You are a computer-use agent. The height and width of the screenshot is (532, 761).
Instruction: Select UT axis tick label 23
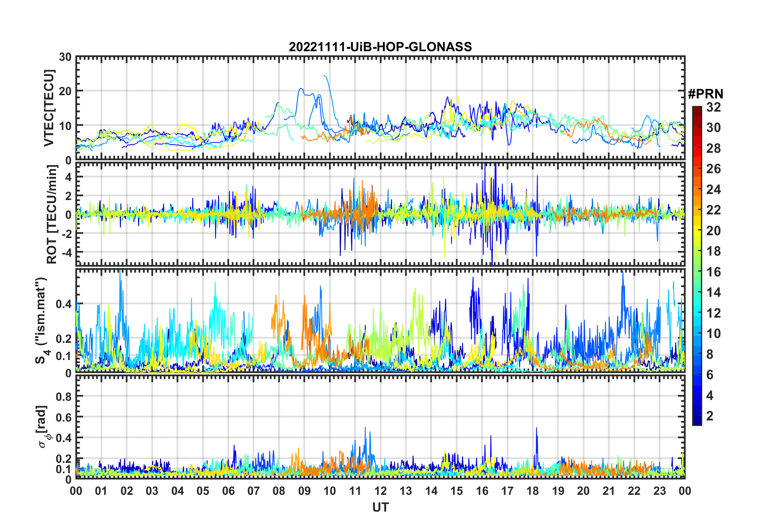(659, 491)
